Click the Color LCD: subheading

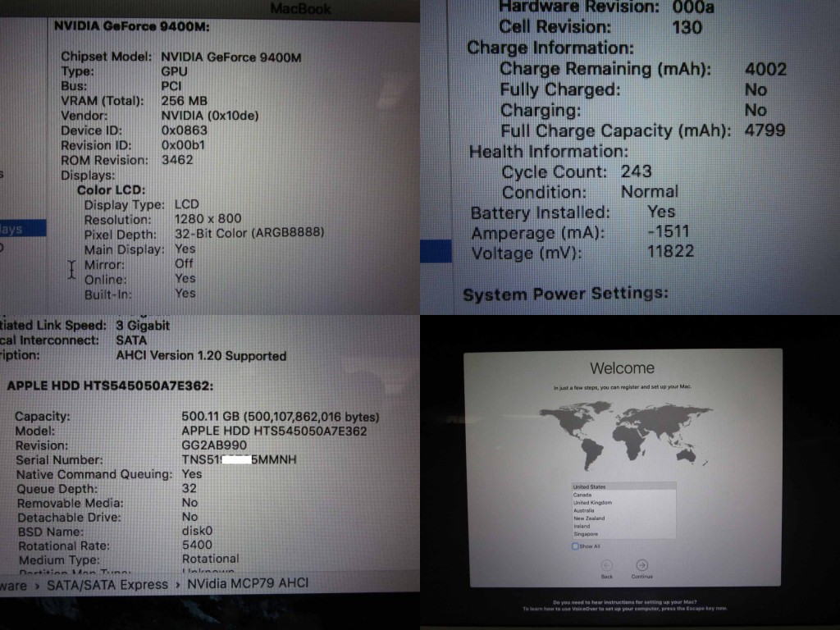[111, 190]
